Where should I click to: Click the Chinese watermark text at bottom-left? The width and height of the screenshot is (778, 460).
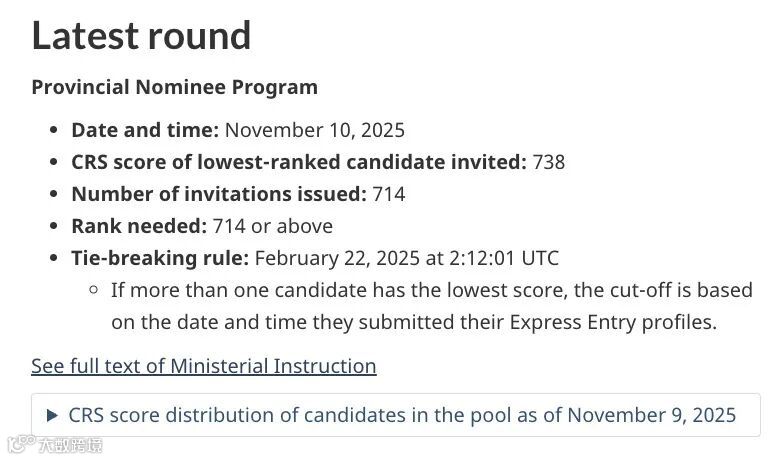tap(70, 445)
